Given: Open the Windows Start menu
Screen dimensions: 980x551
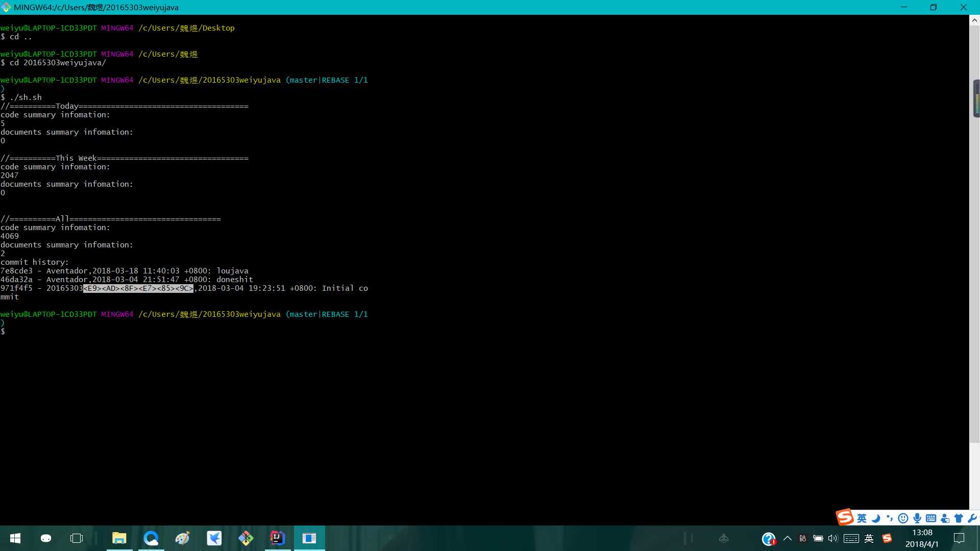Looking at the screenshot, I should tap(15, 538).
